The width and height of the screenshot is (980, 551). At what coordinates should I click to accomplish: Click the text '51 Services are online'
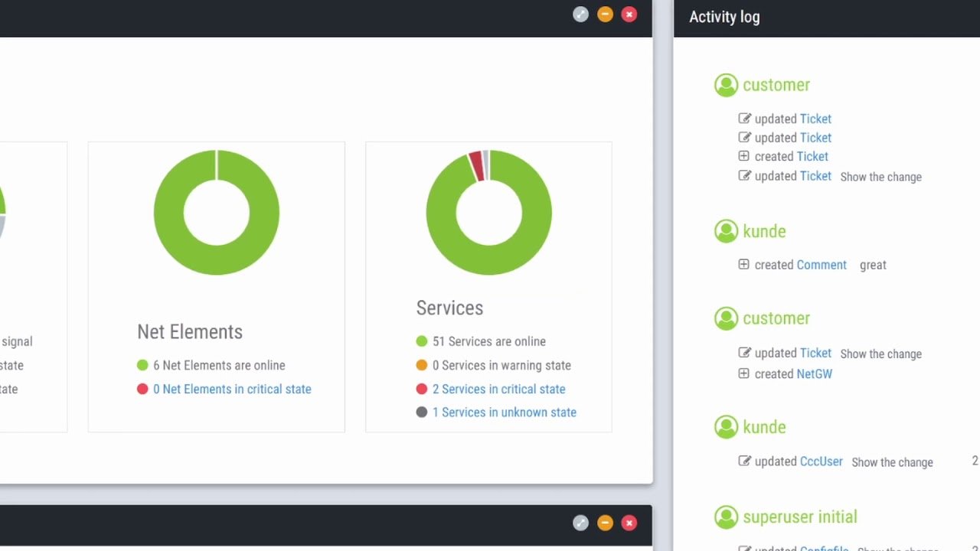point(489,341)
